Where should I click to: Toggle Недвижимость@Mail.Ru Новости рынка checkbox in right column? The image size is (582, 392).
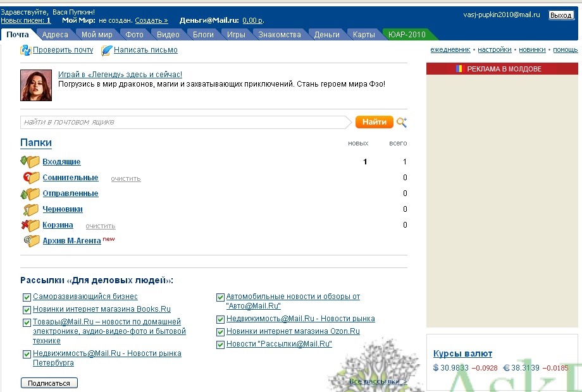(x=220, y=319)
